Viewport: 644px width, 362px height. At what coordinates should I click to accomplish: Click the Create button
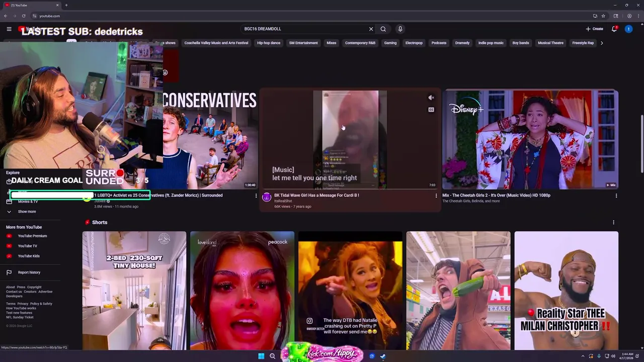[594, 29]
